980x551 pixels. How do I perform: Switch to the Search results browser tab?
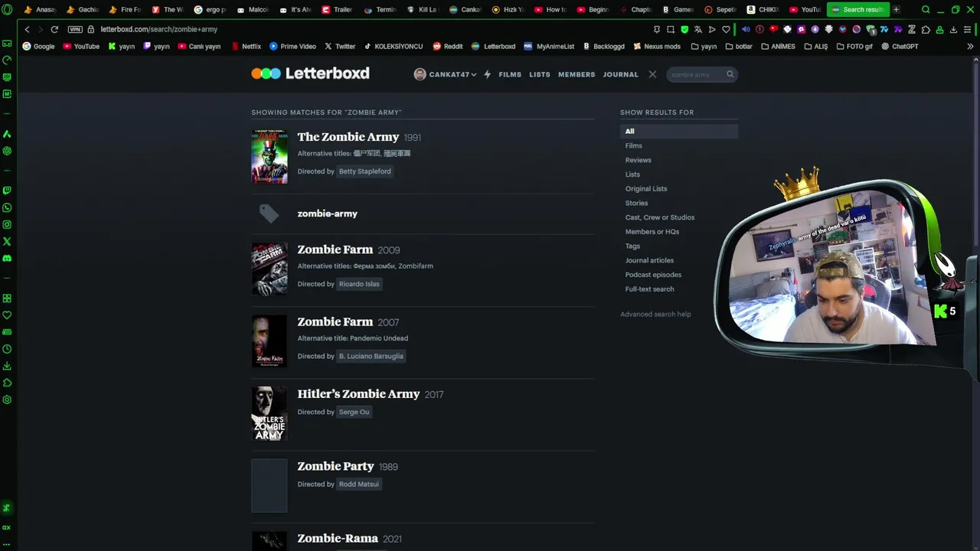click(858, 9)
